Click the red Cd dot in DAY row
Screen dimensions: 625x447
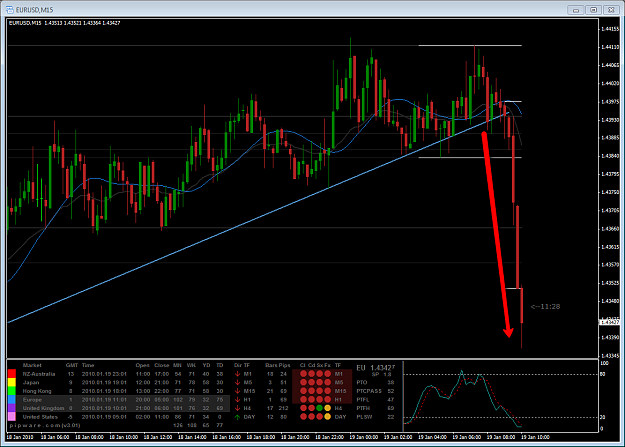[311, 417]
